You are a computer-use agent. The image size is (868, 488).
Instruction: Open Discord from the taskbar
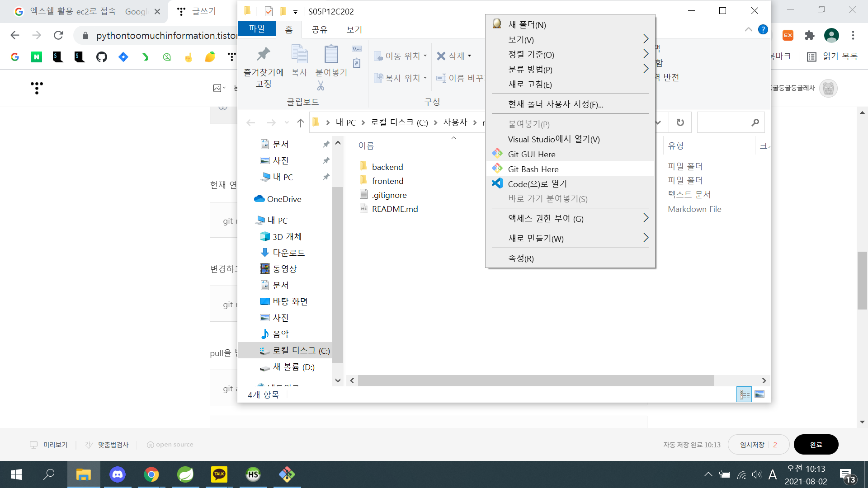118,474
